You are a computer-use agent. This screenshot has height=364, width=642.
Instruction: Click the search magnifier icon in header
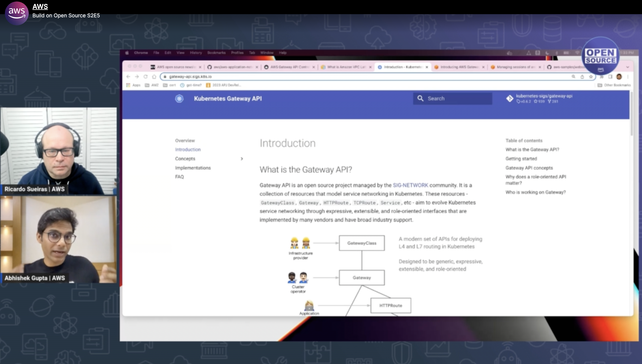(x=420, y=99)
